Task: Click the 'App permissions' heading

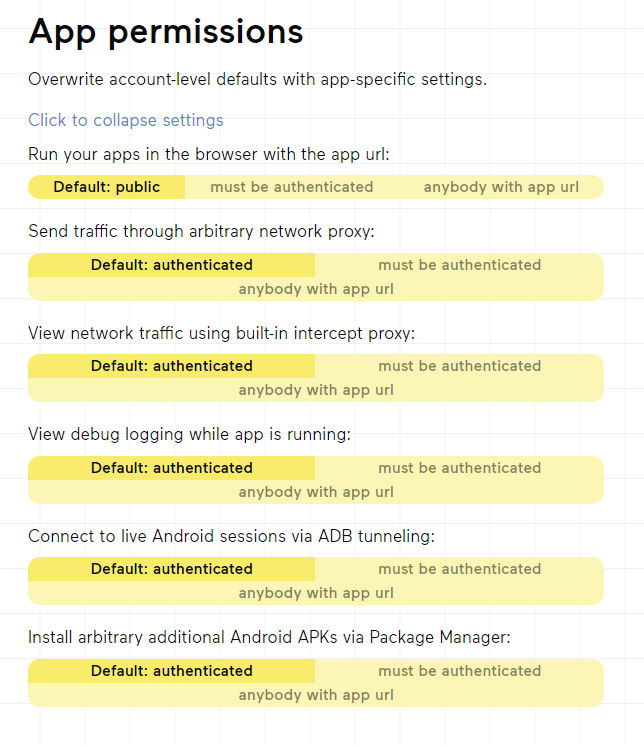Action: point(166,32)
